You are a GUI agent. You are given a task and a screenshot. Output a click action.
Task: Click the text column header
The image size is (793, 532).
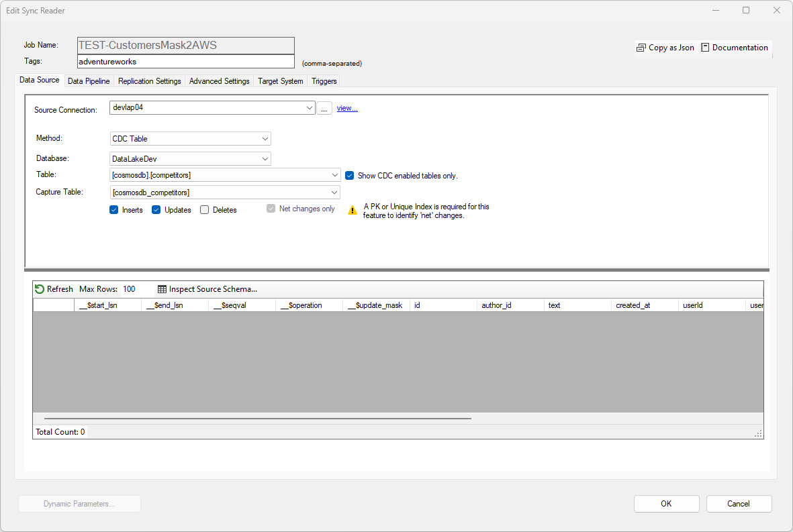pos(578,305)
